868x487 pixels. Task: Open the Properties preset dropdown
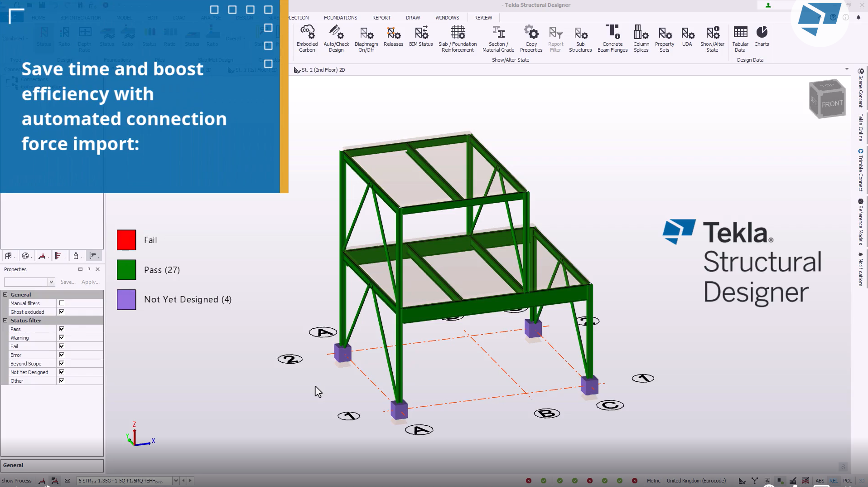coord(51,282)
